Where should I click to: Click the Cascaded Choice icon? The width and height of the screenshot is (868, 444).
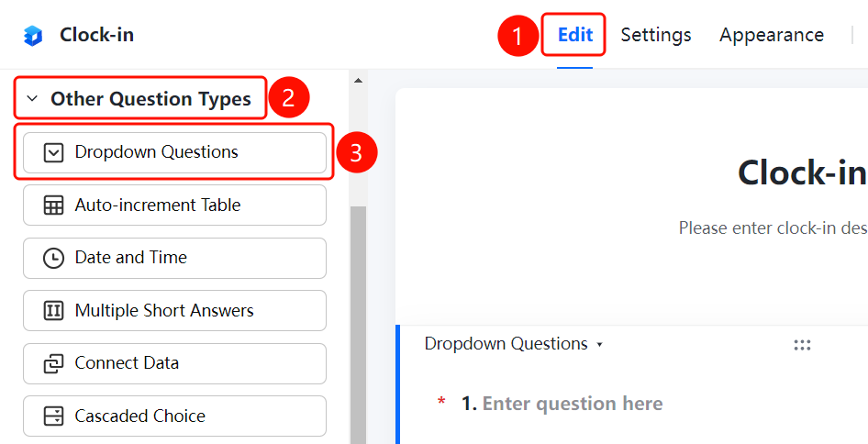click(54, 416)
